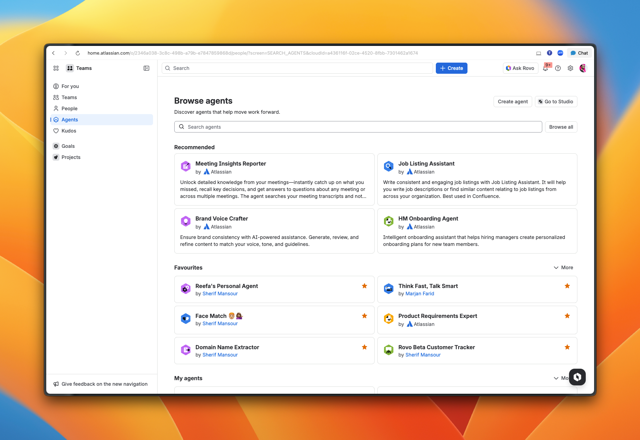The height and width of the screenshot is (440, 640).
Task: Click the Chat button in browser bar
Action: coord(579,53)
